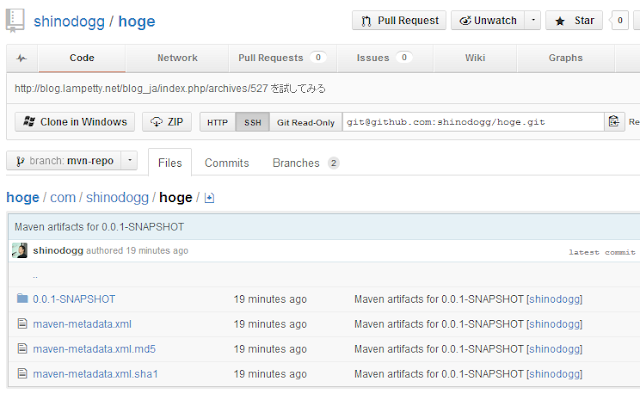The width and height of the screenshot is (640, 394).
Task: Click shinodogg link in maven-metadata.xml.sha1 row
Action: [x=554, y=374]
